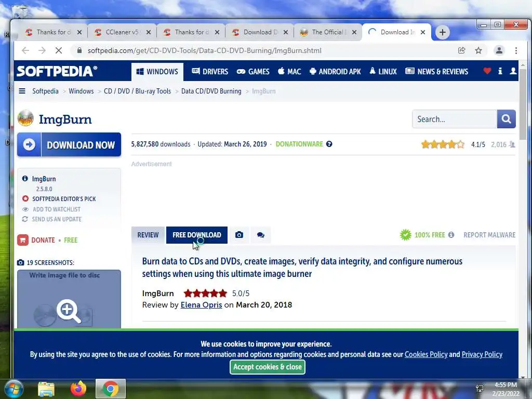Click the network icon in system tray
The height and width of the screenshot is (399, 532).
pyautogui.click(x=480, y=389)
